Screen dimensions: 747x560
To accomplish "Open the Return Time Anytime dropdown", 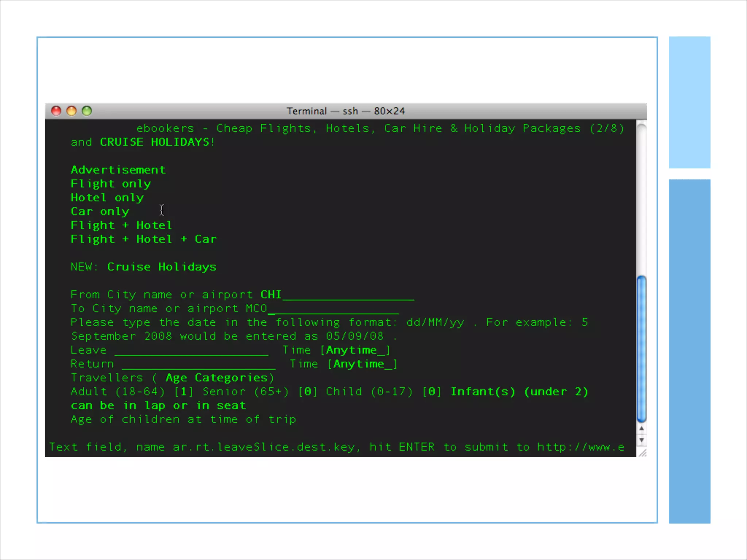I will tap(363, 364).
